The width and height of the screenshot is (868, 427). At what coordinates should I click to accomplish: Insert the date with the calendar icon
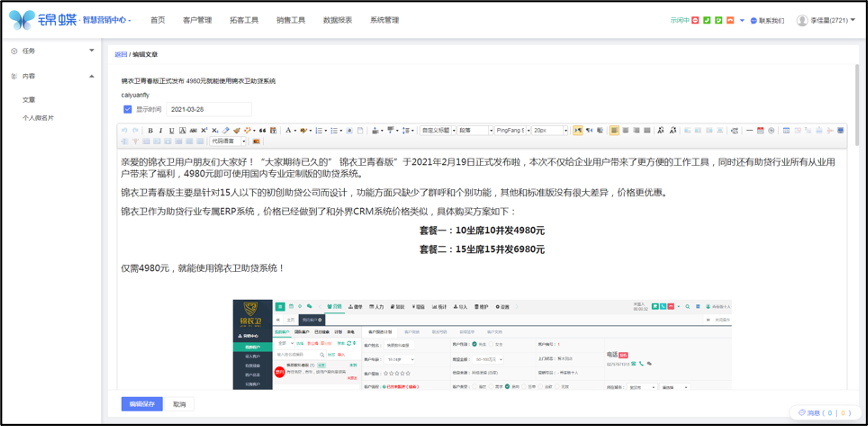point(761,130)
